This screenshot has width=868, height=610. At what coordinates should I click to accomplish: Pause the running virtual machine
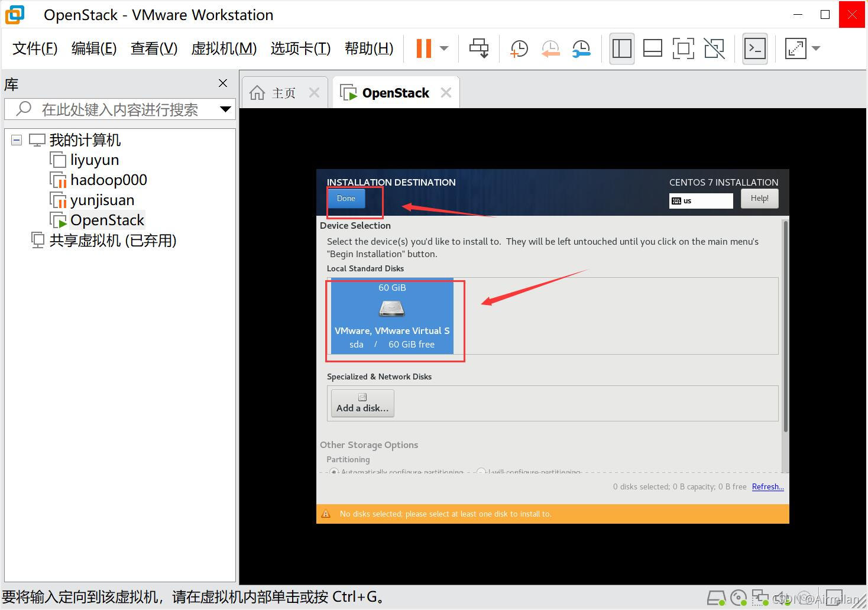[424, 48]
